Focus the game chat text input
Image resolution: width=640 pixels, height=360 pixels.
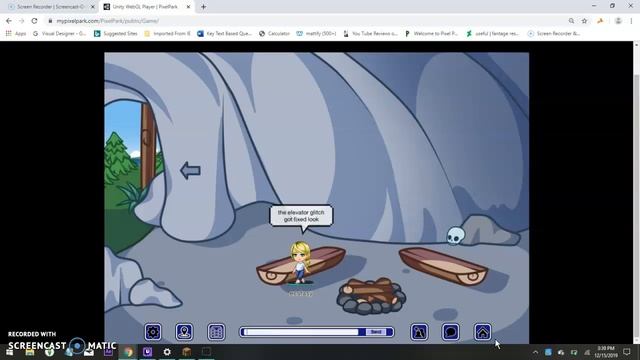(301, 332)
